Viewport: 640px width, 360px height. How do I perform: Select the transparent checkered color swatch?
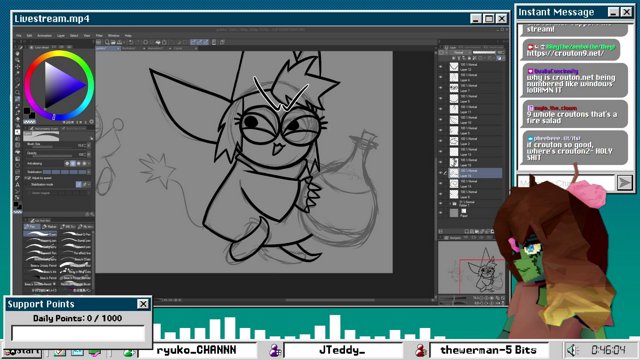(x=29, y=122)
